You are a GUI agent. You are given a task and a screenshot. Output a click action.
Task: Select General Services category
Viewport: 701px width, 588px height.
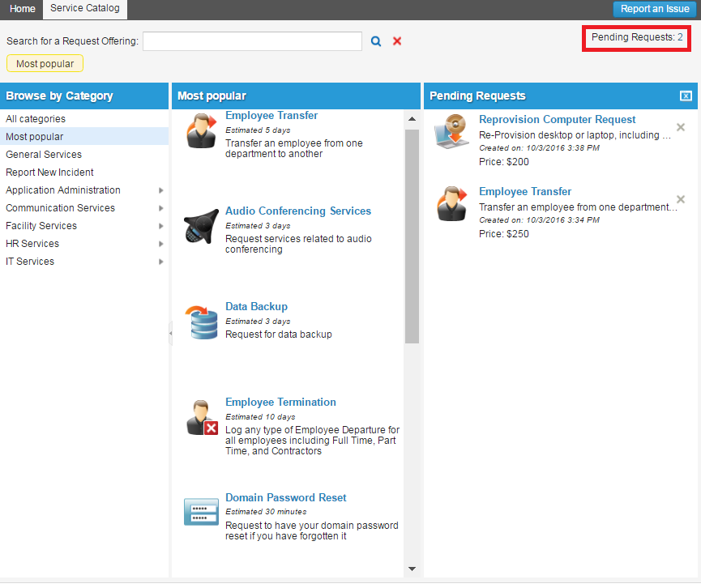click(44, 155)
